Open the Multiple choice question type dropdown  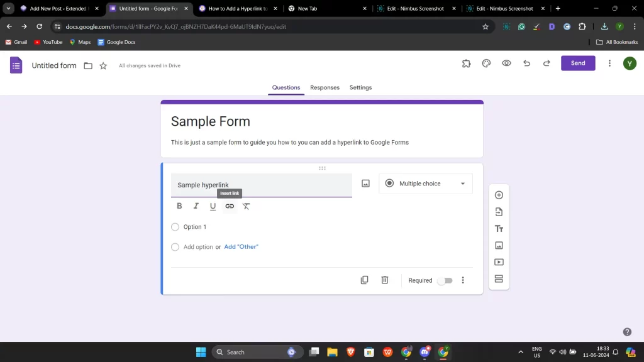click(425, 183)
